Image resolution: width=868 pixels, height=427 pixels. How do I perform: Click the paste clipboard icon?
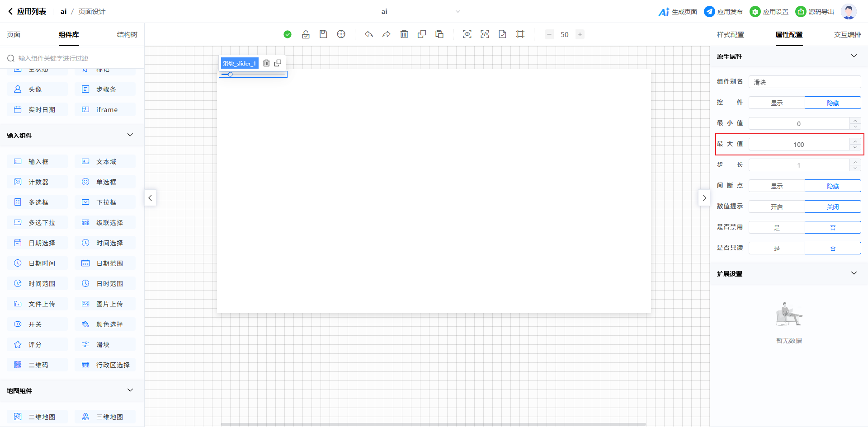tap(439, 34)
